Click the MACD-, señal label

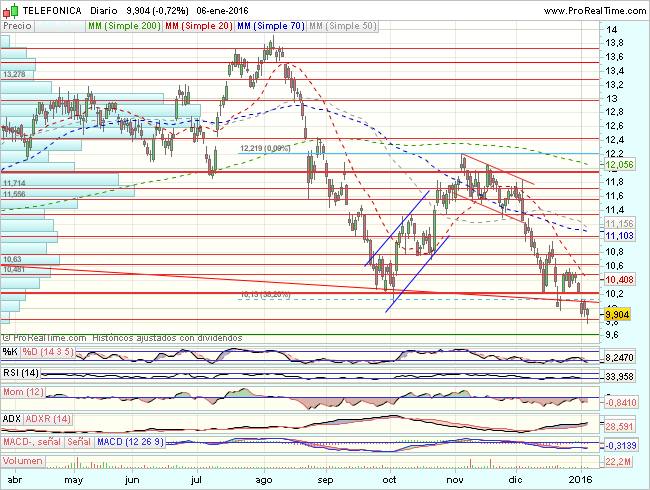(32, 442)
